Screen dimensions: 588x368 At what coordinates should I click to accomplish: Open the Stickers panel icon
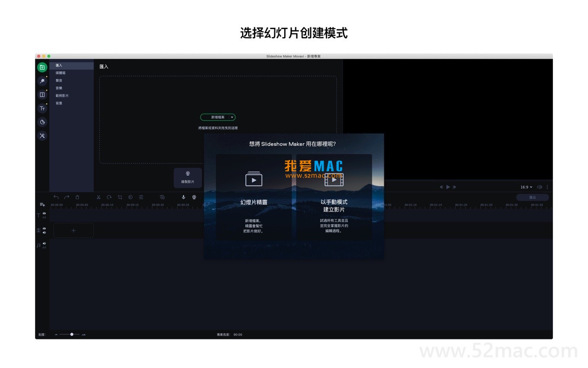point(42,122)
